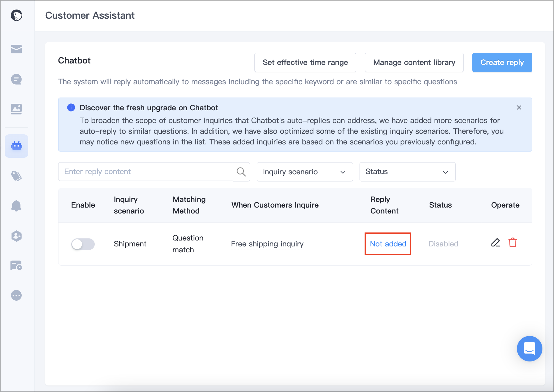Open the more options ellipsis sidebar icon
The width and height of the screenshot is (554, 392).
(16, 295)
